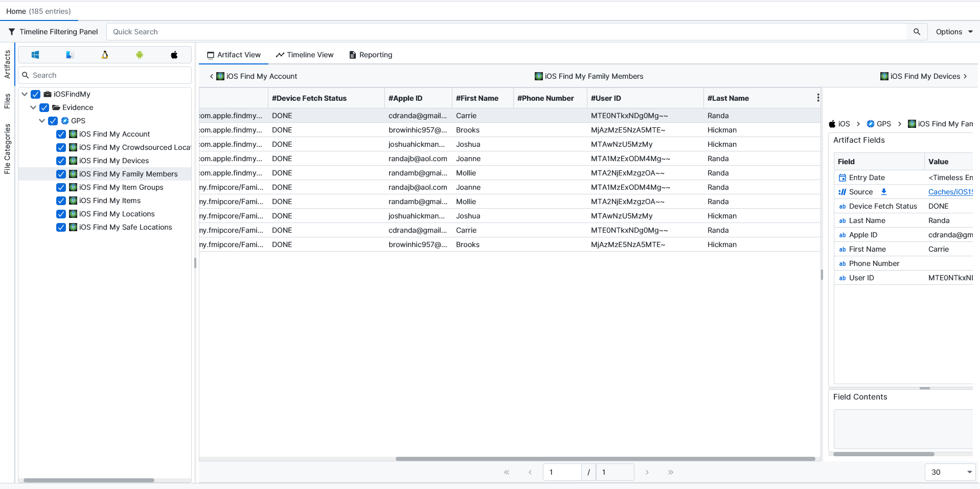Click the iOSFindMy case briefcase icon
The width and height of the screenshot is (980, 489).
[48, 94]
